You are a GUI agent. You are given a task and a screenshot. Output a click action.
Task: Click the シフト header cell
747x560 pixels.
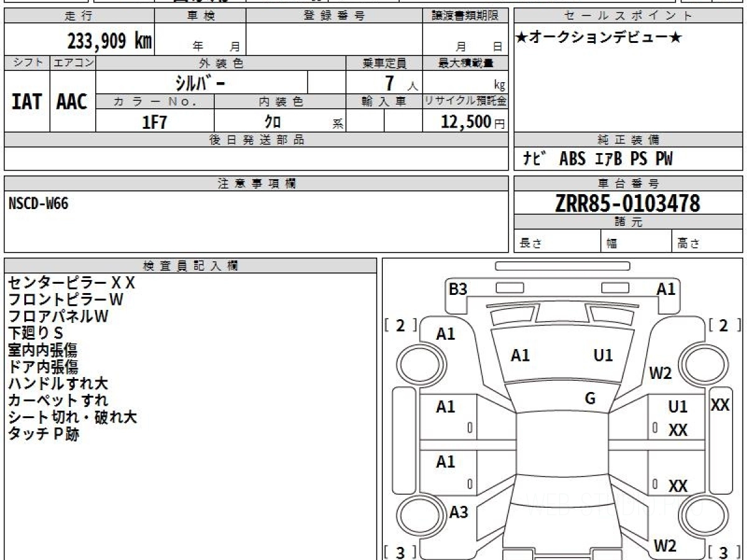27,63
